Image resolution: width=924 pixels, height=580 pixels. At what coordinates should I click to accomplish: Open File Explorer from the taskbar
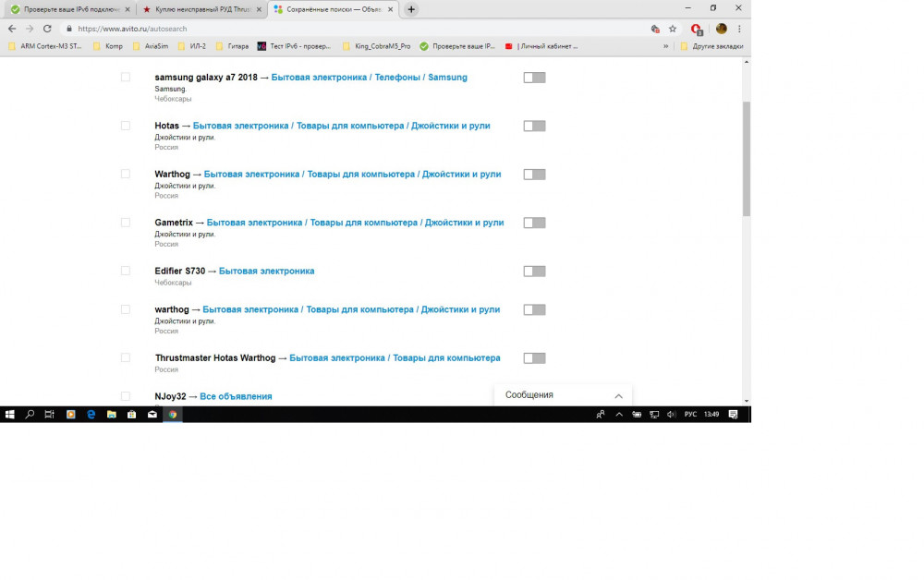click(x=112, y=415)
